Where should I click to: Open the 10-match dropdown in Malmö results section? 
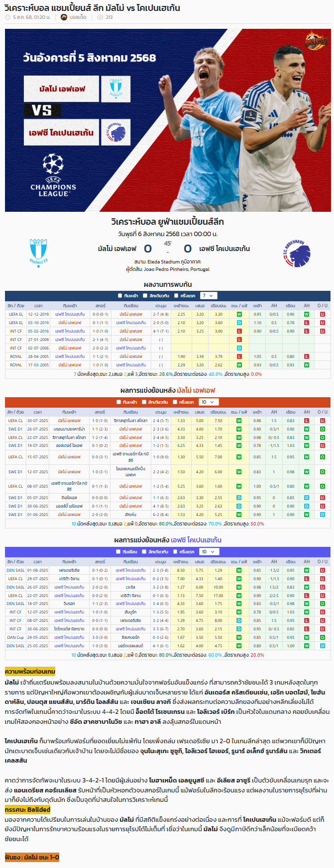(x=208, y=402)
